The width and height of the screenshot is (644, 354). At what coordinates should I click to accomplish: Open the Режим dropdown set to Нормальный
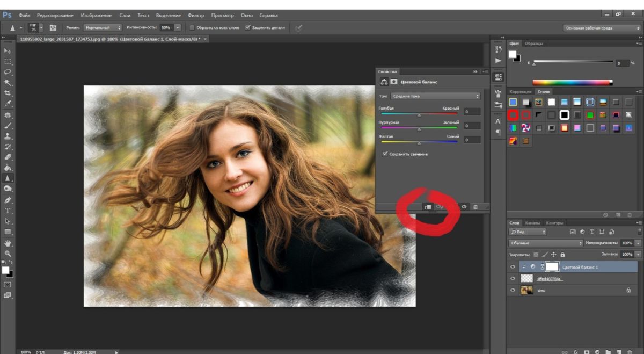pyautogui.click(x=103, y=27)
